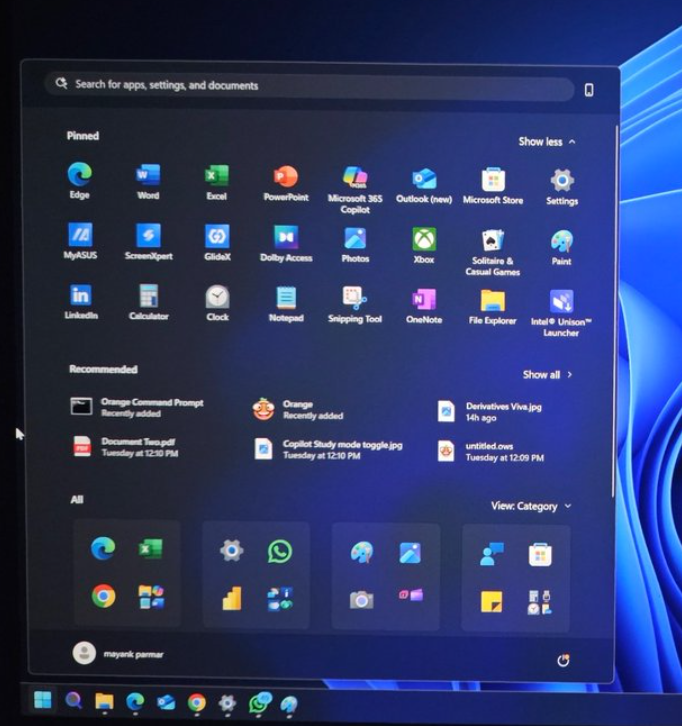This screenshot has height=726, width=682.
Task: Open Edge in first category folder
Action: (x=103, y=549)
